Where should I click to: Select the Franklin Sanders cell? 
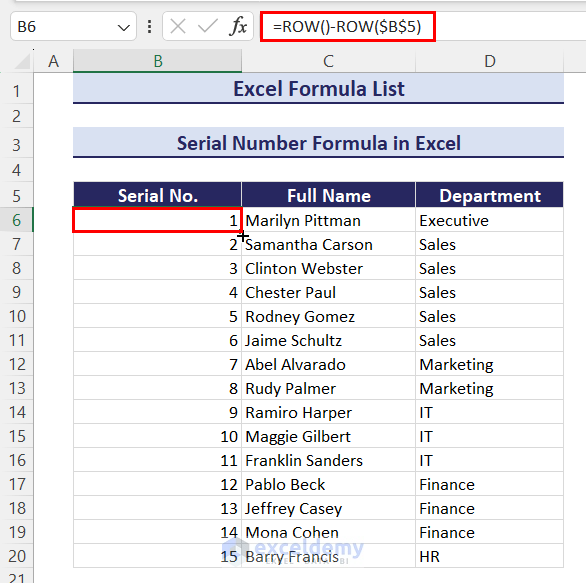(329, 460)
